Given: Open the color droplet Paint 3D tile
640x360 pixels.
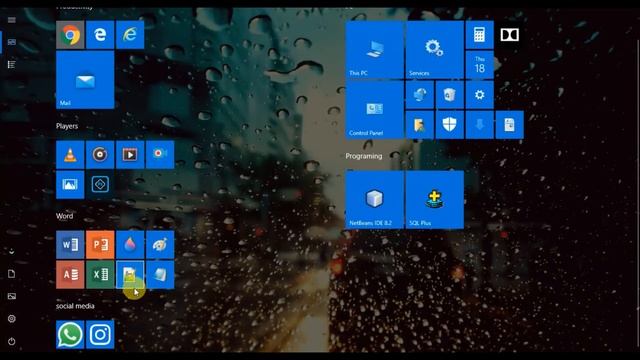Looking at the screenshot, I should [x=130, y=244].
